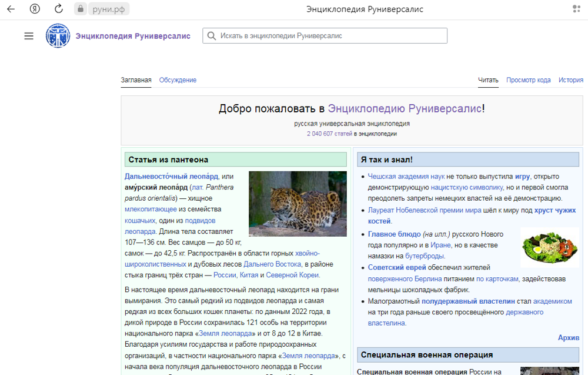Open the нацистскую символику link
The height and width of the screenshot is (375, 588).
tap(466, 187)
